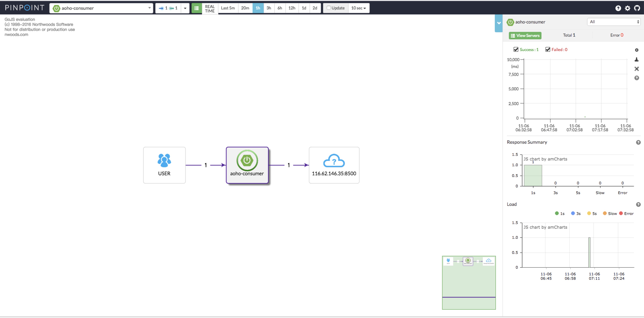Open settings gear icon in header
Image resolution: width=644 pixels, height=318 pixels.
(x=628, y=8)
